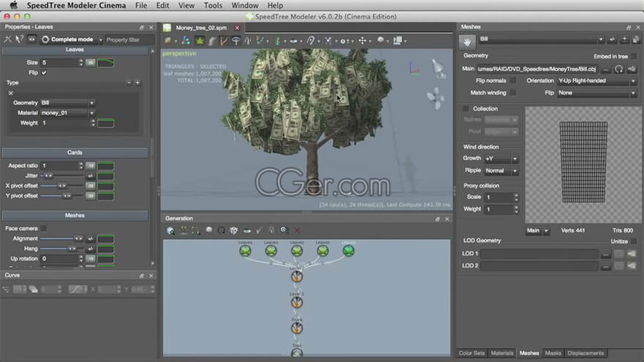Click the lock icon in Generation toolbar
644x362 pixels.
(271, 230)
